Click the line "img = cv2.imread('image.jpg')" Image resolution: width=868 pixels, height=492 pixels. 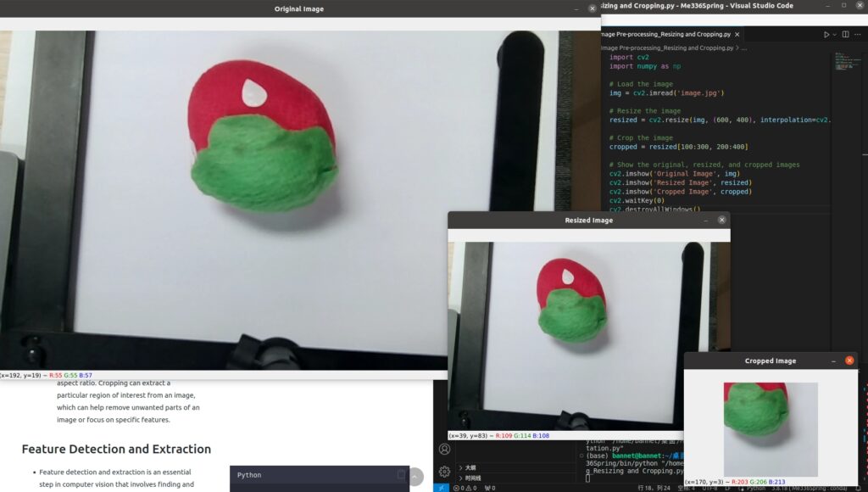(666, 93)
